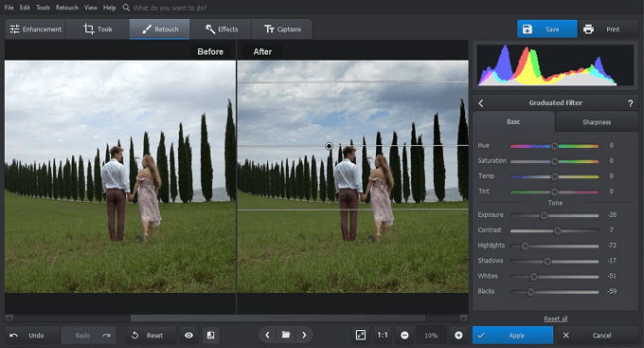Go to the previous photo arrow
The width and height of the screenshot is (644, 348).
(267, 336)
